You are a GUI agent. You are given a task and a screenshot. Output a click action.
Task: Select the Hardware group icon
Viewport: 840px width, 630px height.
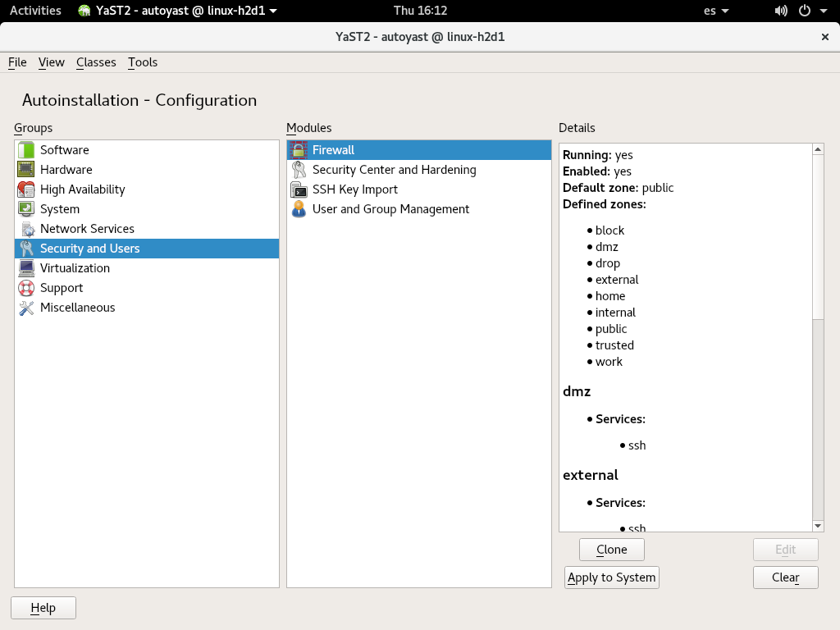tap(26, 170)
